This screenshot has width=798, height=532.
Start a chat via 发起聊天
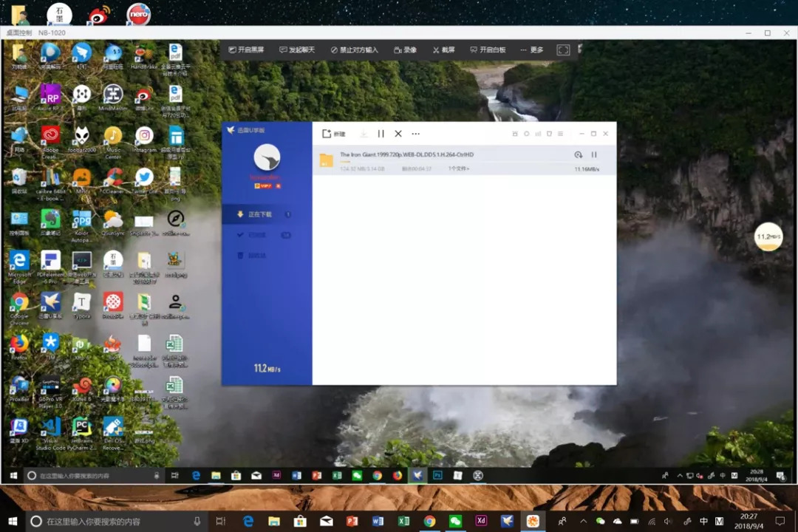coord(297,50)
